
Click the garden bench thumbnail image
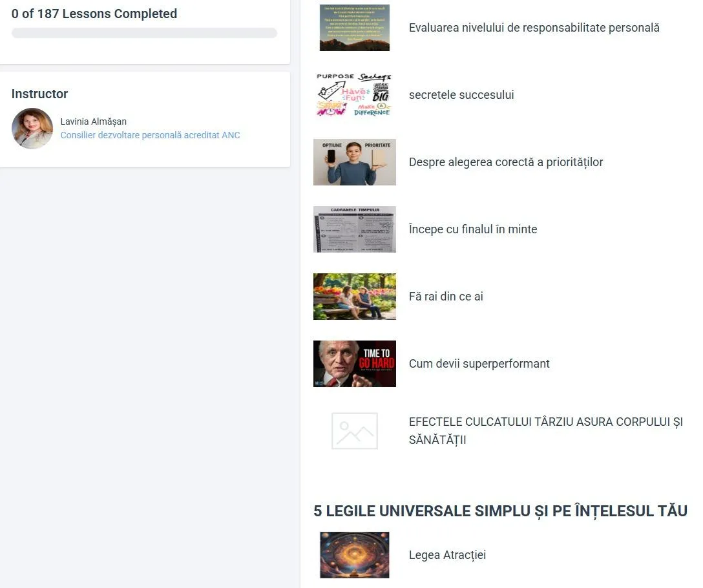point(354,297)
